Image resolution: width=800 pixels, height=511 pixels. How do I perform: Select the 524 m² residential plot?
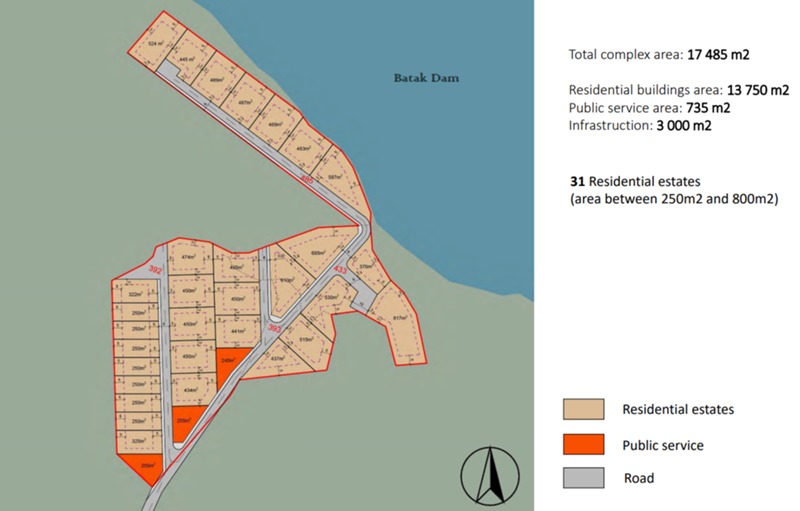(x=154, y=44)
